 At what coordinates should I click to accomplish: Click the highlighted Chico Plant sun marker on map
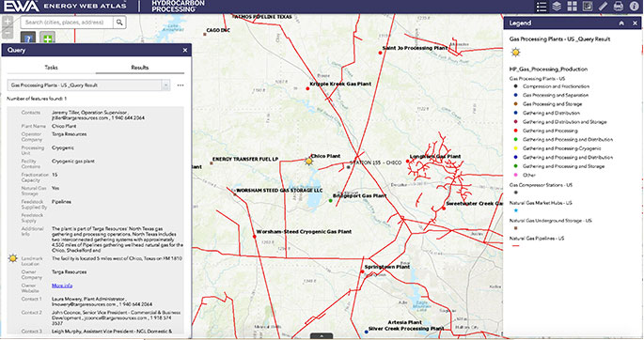[x=309, y=162]
